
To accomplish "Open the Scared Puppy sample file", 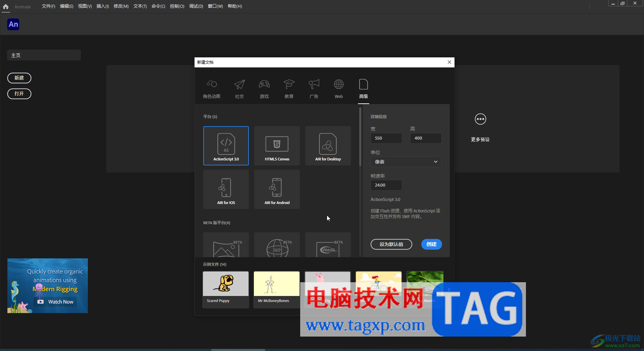I will coord(226,290).
